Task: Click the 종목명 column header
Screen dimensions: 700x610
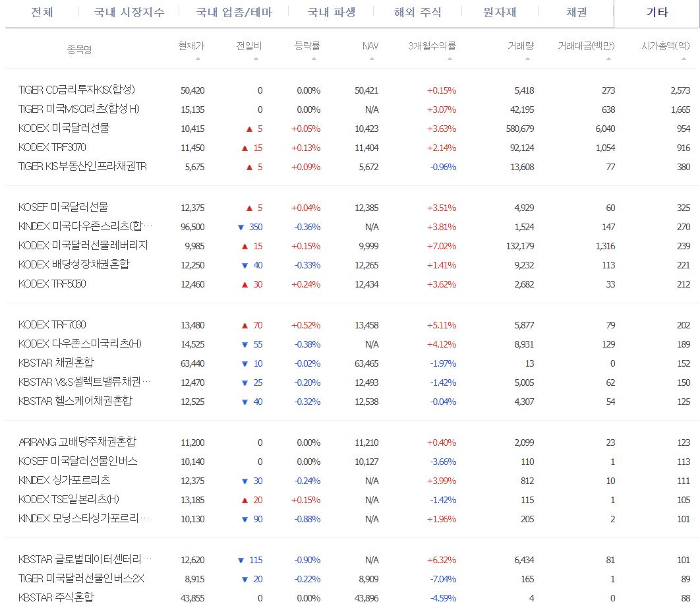Action: (x=80, y=49)
